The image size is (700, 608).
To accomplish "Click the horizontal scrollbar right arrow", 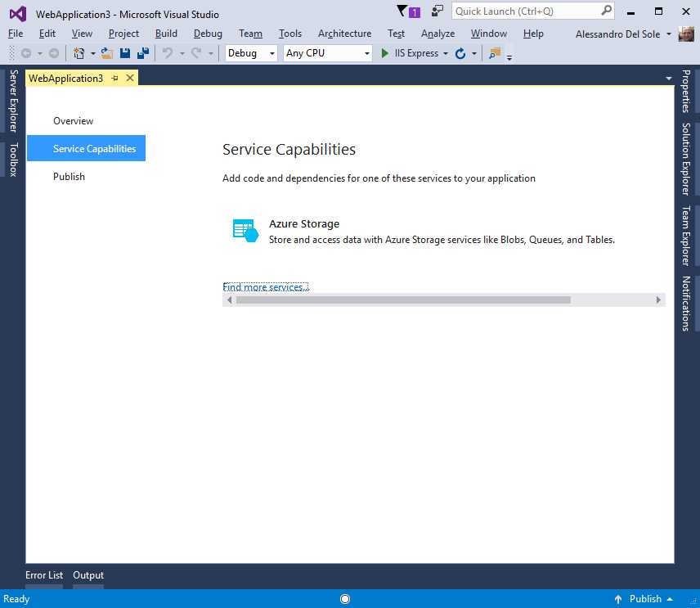I will (658, 299).
